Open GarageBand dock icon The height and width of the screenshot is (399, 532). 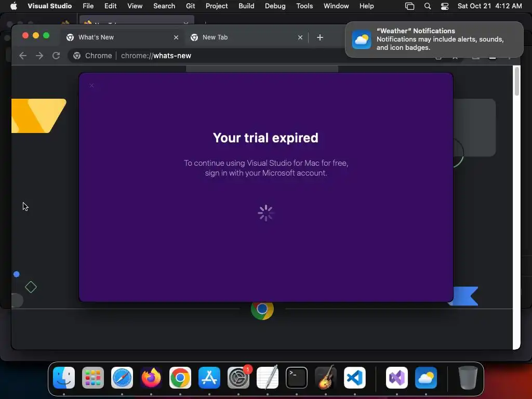(x=326, y=378)
